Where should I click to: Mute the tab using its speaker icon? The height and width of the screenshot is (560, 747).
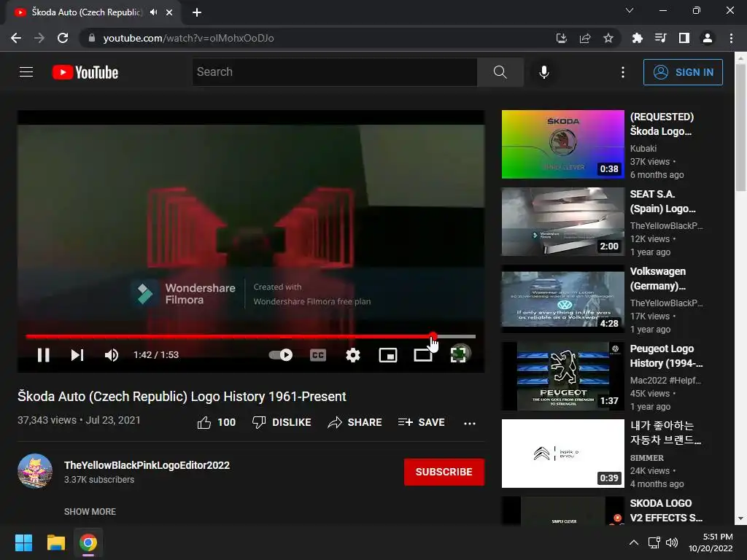(x=153, y=12)
